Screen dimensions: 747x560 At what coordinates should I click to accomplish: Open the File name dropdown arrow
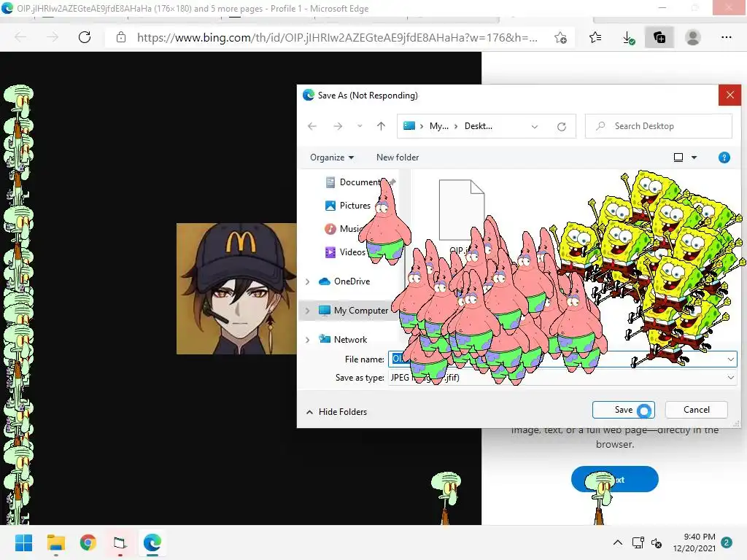click(730, 359)
